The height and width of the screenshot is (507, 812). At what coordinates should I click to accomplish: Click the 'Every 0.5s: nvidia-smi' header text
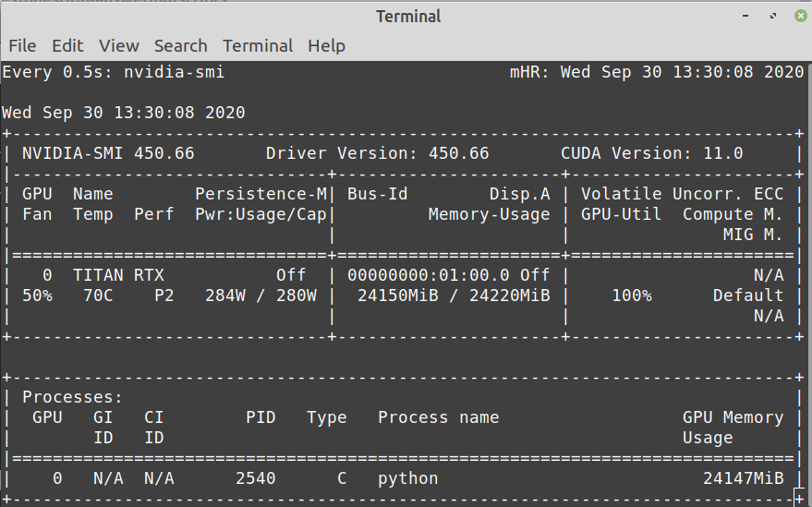pyautogui.click(x=114, y=72)
